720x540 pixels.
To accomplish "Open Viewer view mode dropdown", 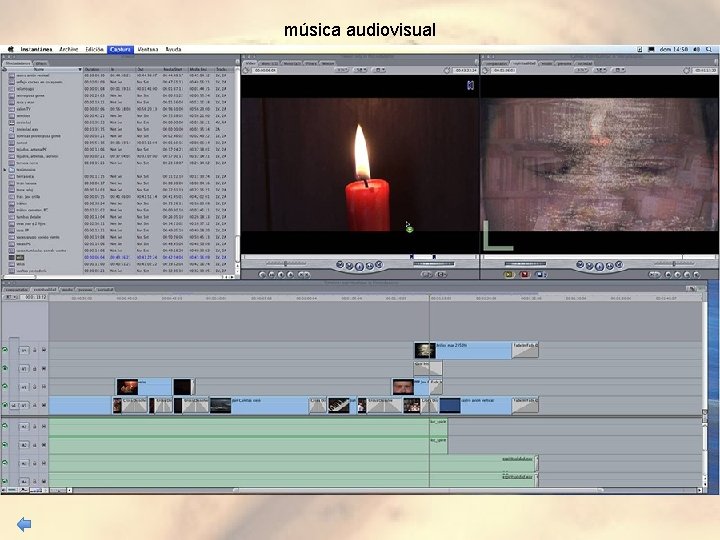I will pos(360,70).
